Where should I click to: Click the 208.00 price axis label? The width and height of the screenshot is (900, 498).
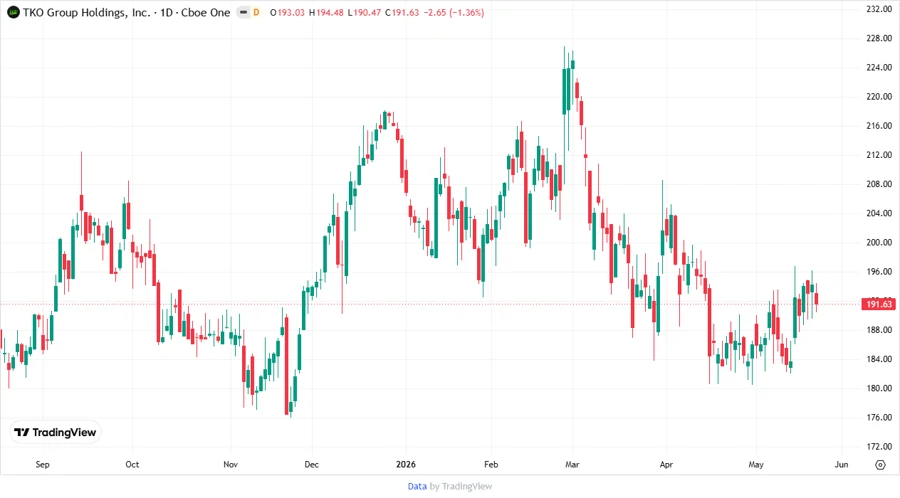point(879,184)
